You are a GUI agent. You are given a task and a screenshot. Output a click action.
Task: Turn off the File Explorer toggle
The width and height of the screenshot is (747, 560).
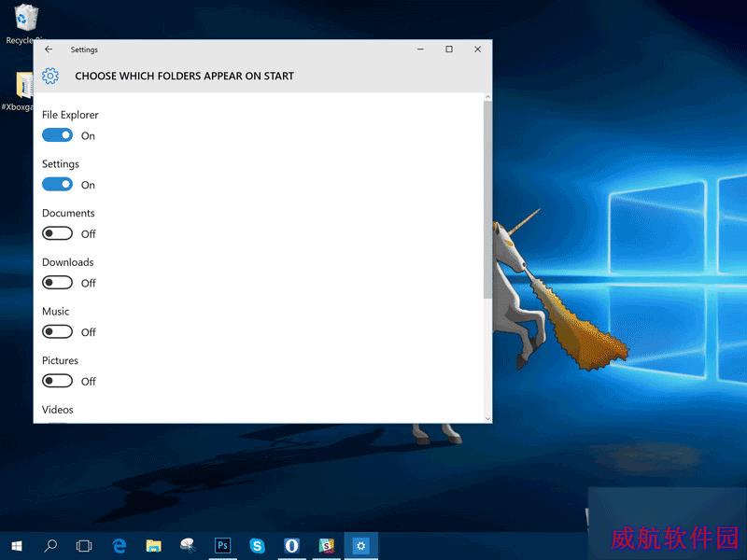pyautogui.click(x=57, y=135)
